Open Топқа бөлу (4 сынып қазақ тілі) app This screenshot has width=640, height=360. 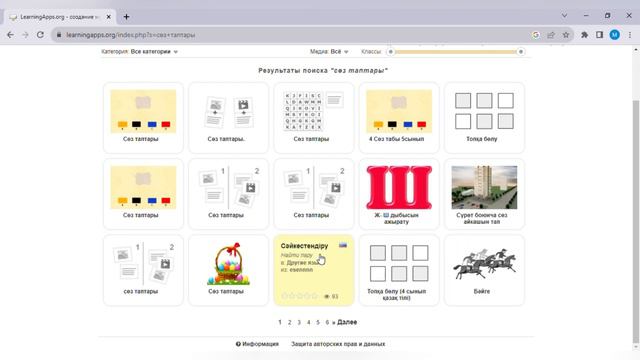pos(399,270)
